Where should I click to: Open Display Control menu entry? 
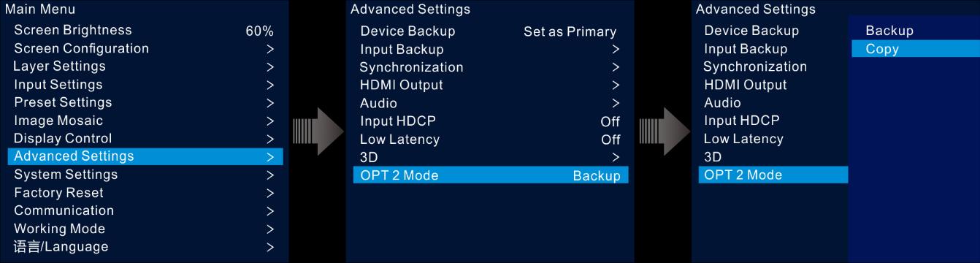145,139
